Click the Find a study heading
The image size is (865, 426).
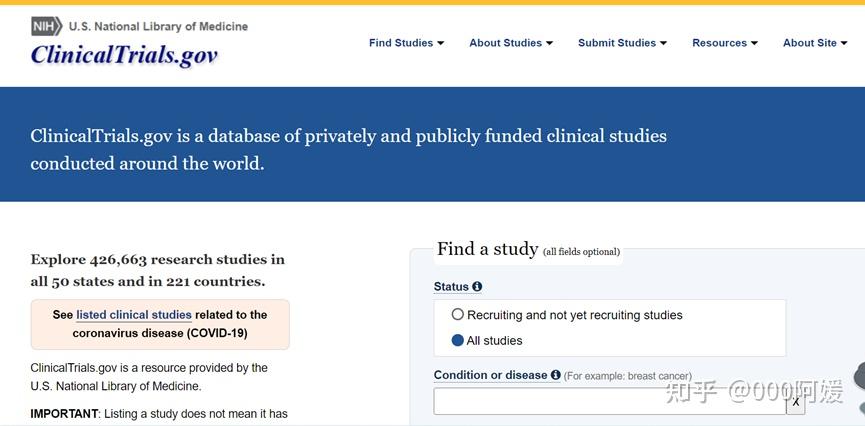(487, 249)
